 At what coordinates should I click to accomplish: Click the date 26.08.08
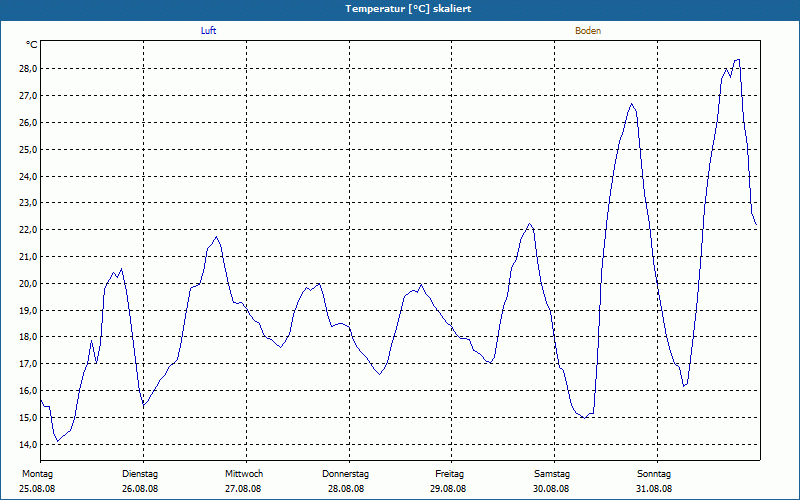click(140, 489)
